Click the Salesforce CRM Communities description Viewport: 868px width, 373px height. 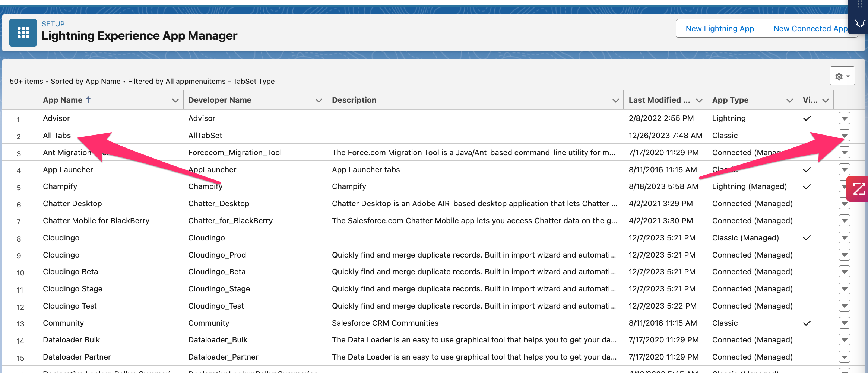(x=385, y=323)
